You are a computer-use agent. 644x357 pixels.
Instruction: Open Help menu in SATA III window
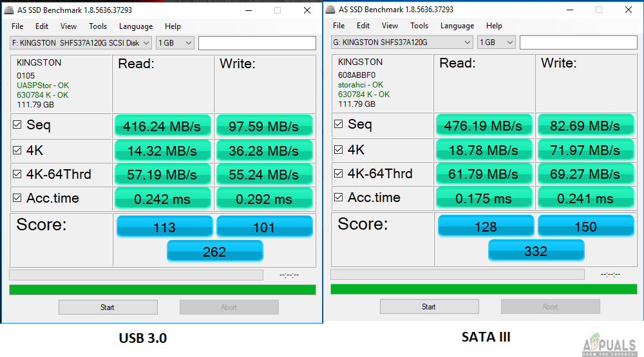(x=494, y=26)
